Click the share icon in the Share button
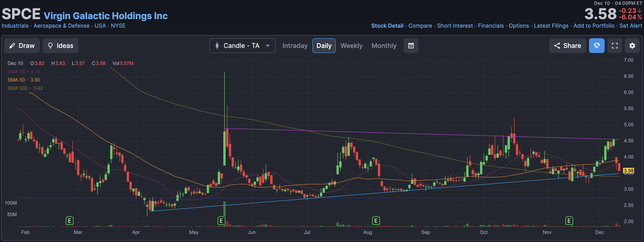Viewport: 644px width, 242px height. coord(557,46)
